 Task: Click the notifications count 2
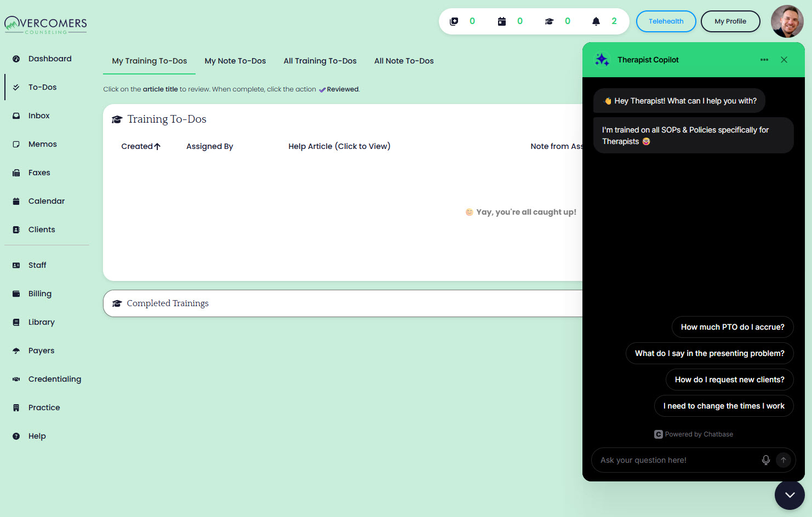pos(614,21)
